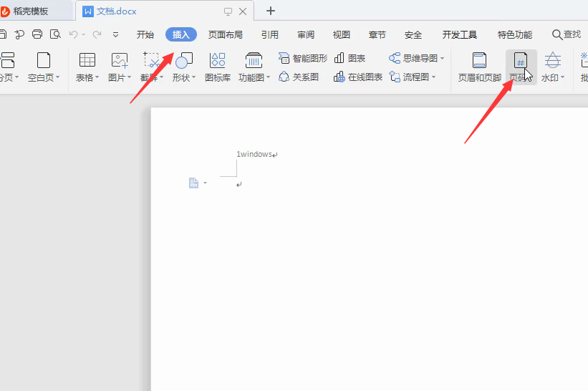Click the print icon in quick access toolbar
The height and width of the screenshot is (391, 588).
click(x=37, y=34)
